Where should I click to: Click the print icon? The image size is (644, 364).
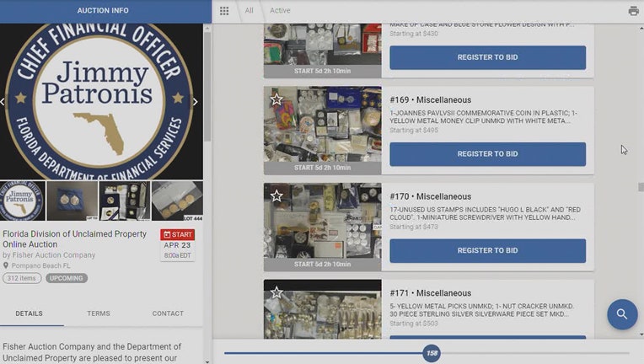tap(633, 11)
